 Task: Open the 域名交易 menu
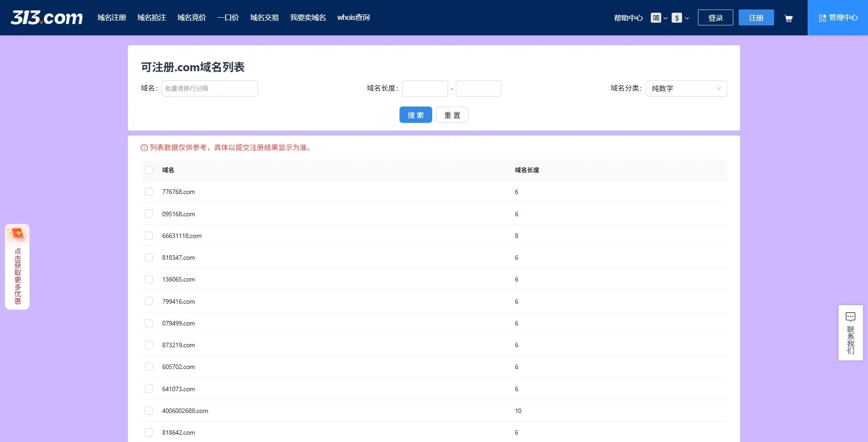(x=264, y=17)
